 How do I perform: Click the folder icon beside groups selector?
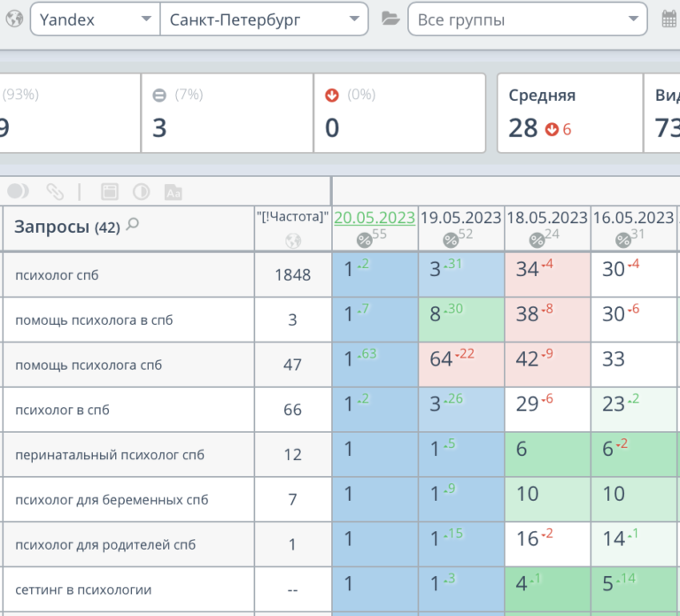pyautogui.click(x=390, y=19)
